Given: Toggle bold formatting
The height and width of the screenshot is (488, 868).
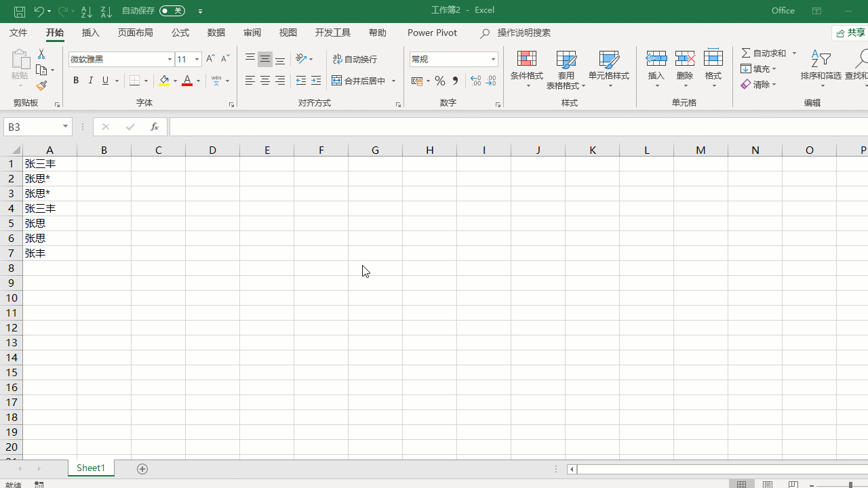Looking at the screenshot, I should tap(76, 81).
